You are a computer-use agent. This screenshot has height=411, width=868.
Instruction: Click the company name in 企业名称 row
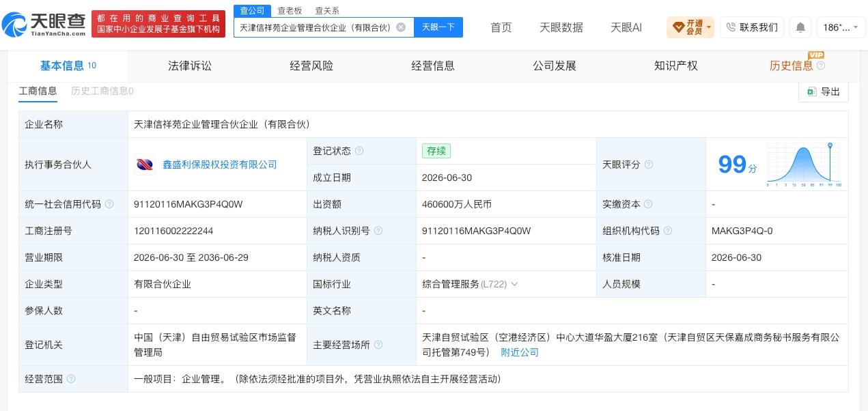click(x=222, y=124)
